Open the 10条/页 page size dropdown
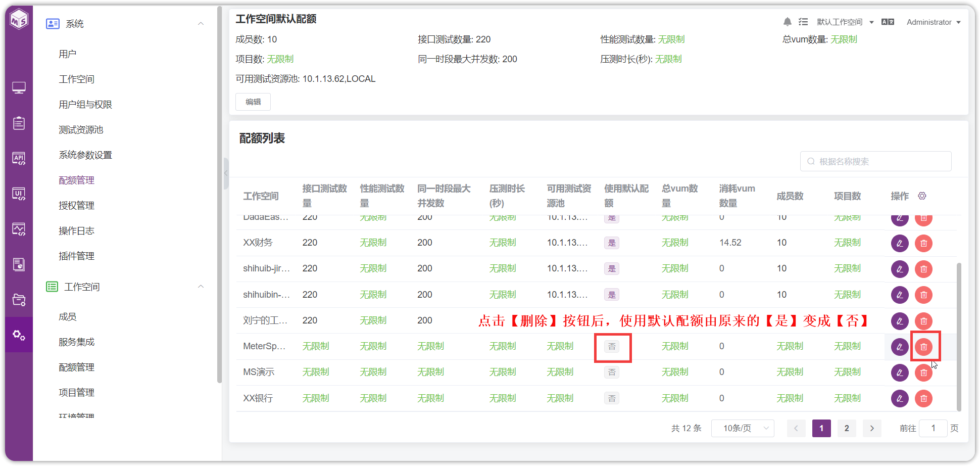This screenshot has width=980, height=466. point(743,428)
